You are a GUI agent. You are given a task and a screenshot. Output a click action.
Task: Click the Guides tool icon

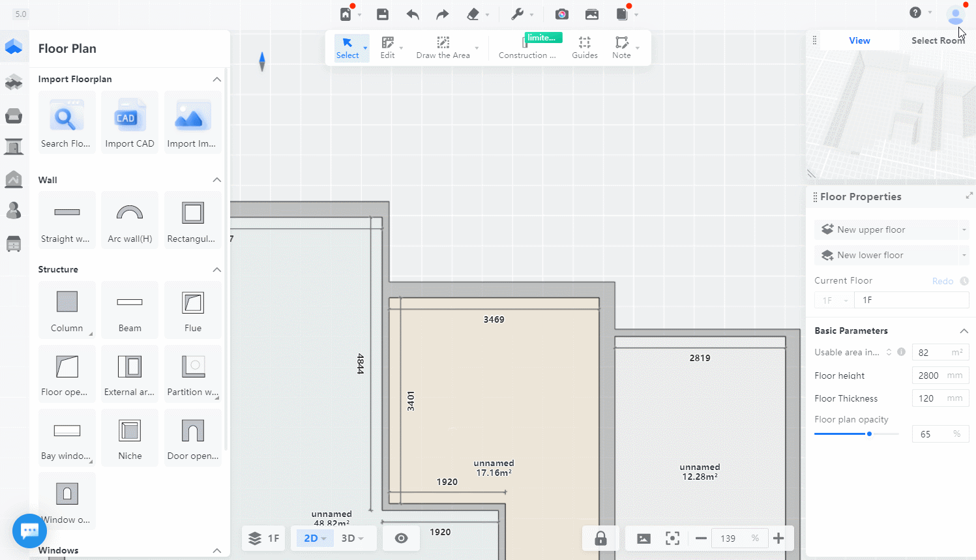[x=584, y=47]
